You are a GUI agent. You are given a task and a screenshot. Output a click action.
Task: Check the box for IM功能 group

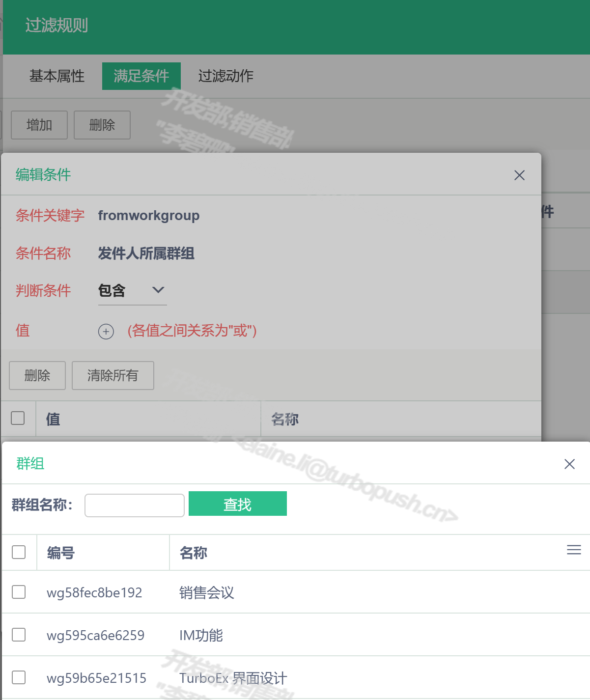(x=19, y=635)
